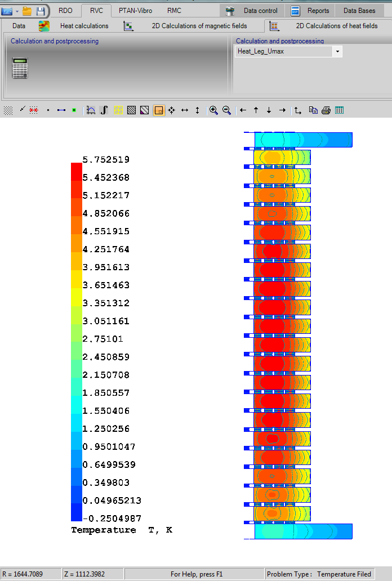The height and width of the screenshot is (581, 392).
Task: Pan view down with down arrow
Action: [269, 110]
